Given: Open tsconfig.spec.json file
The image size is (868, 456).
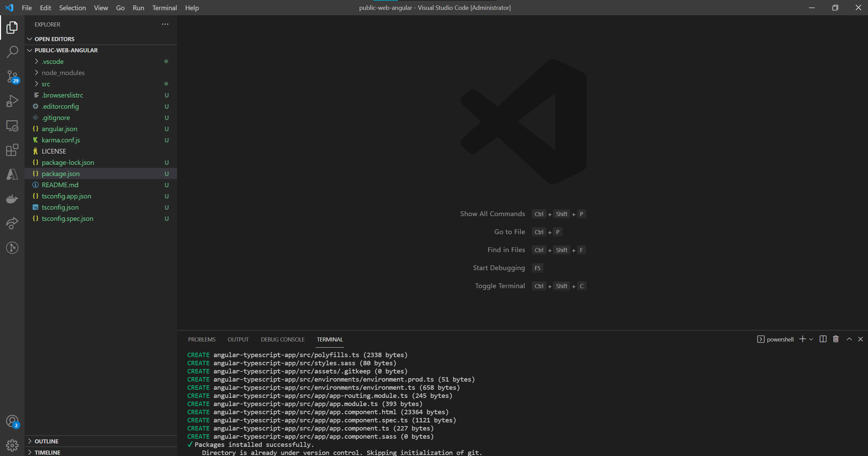Looking at the screenshot, I should [x=101, y=218].
